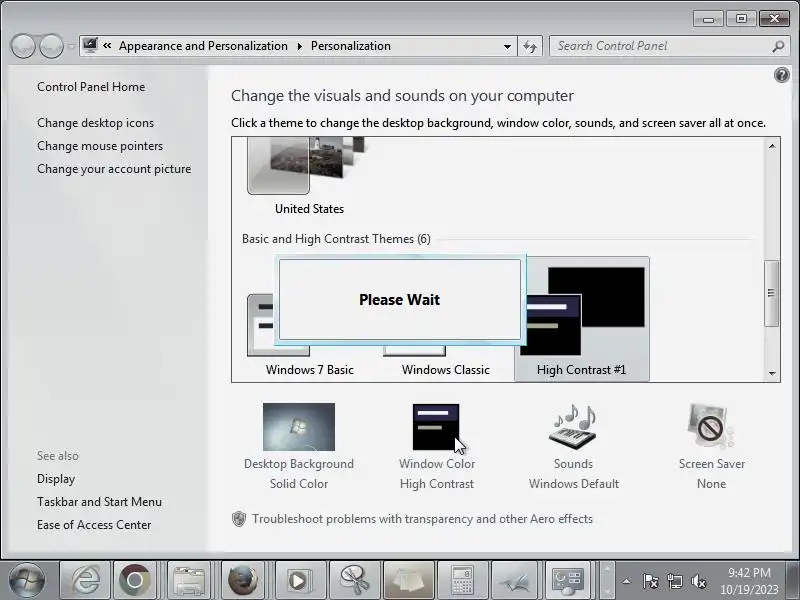Launch Internet Explorer from taskbar
The height and width of the screenshot is (600, 800).
85,580
